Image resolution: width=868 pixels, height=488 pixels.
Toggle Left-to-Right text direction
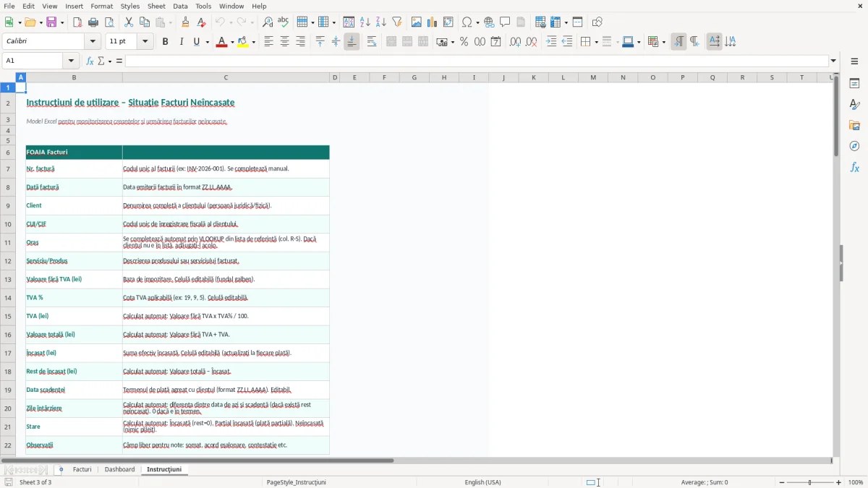678,42
